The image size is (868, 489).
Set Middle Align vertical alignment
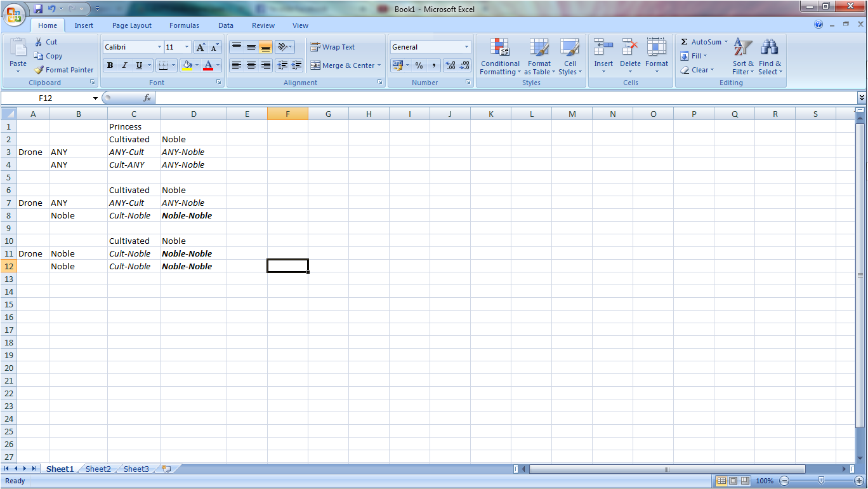251,47
